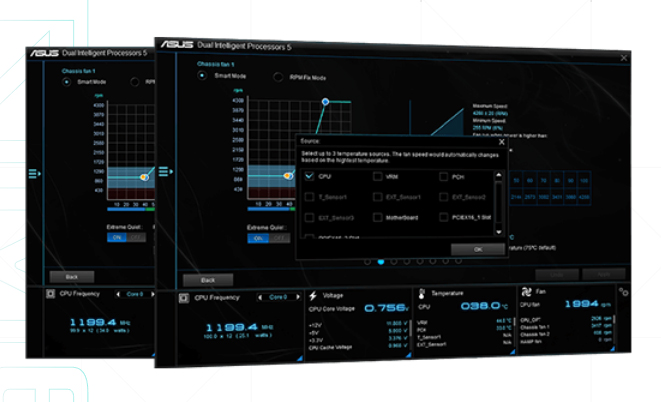Click the thermometer Temperature icon

[x=422, y=293]
